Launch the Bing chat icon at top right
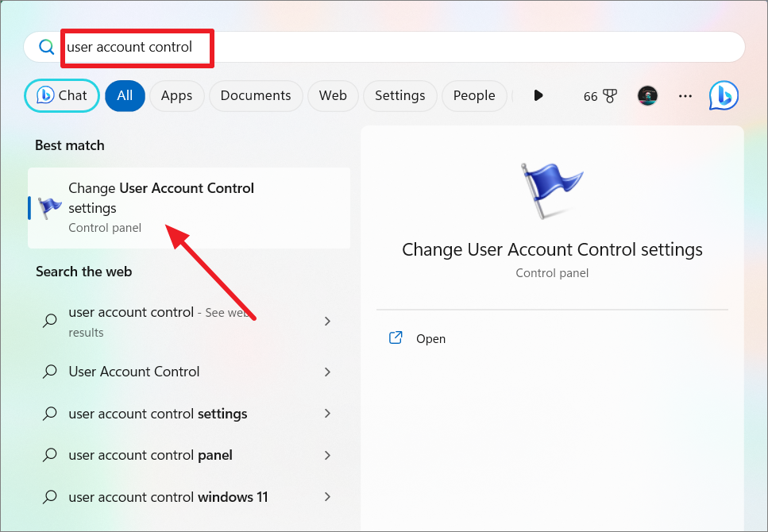The image size is (768, 532). (x=724, y=95)
